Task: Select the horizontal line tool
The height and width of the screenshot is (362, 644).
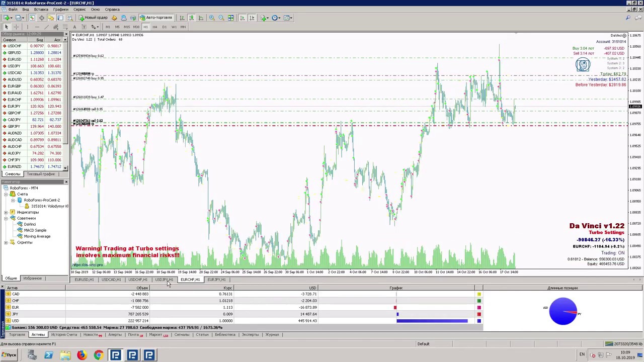Action: coord(37,27)
